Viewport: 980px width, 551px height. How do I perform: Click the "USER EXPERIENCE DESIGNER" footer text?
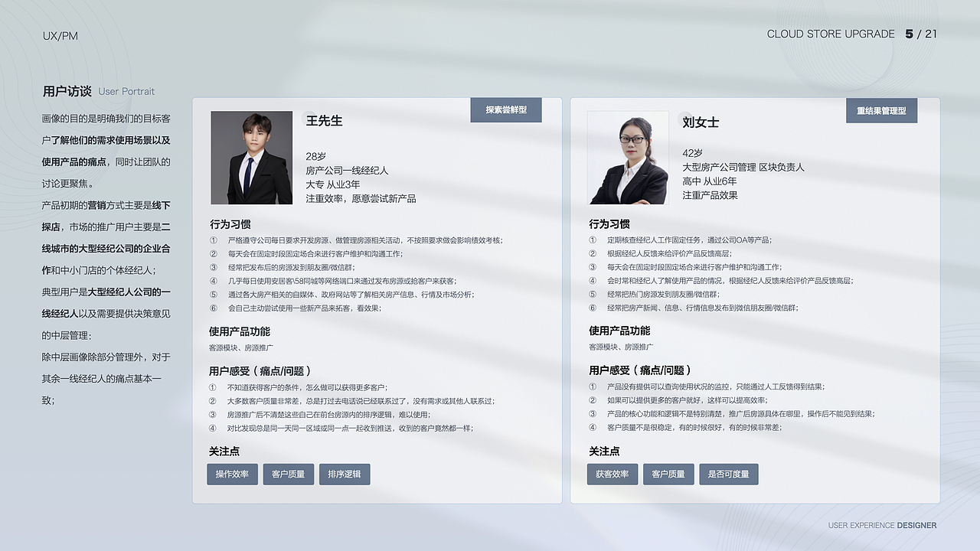pyautogui.click(x=881, y=526)
